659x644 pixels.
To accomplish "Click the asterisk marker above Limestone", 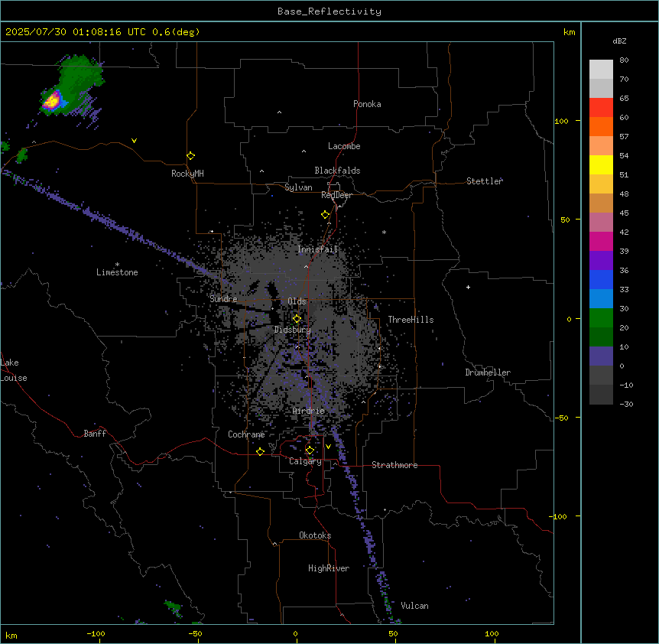I will (117, 265).
